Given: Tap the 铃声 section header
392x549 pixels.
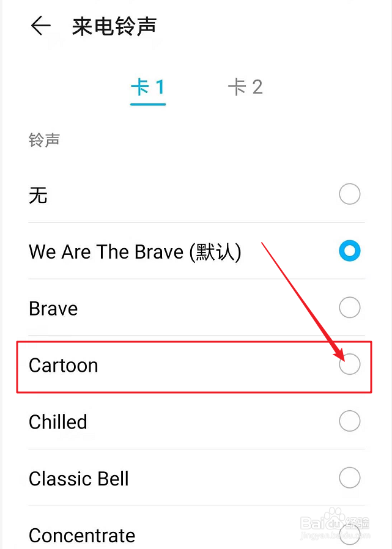Looking at the screenshot, I should pyautogui.click(x=44, y=140).
